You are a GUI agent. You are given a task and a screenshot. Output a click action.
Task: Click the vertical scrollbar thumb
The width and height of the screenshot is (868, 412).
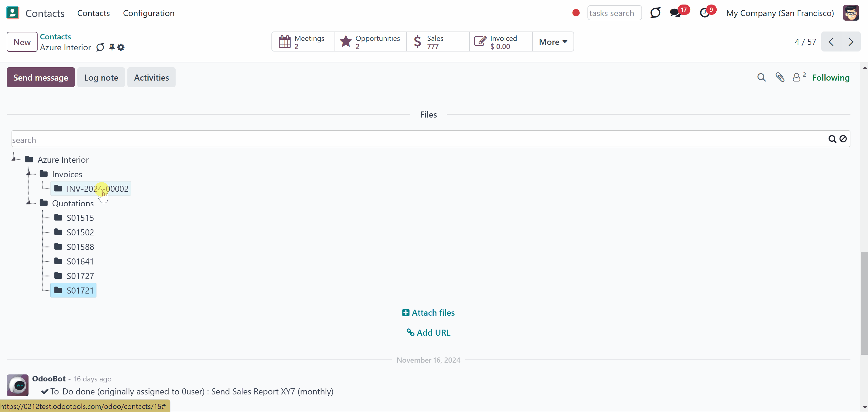(864, 303)
